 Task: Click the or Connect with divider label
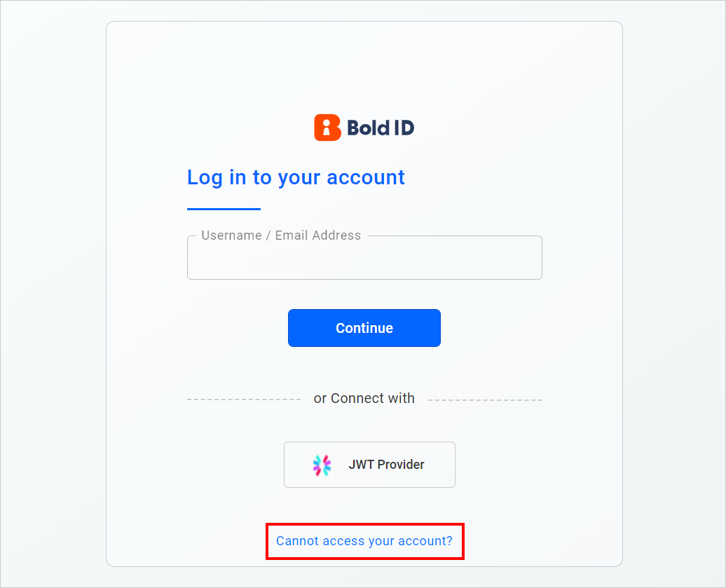(x=364, y=397)
